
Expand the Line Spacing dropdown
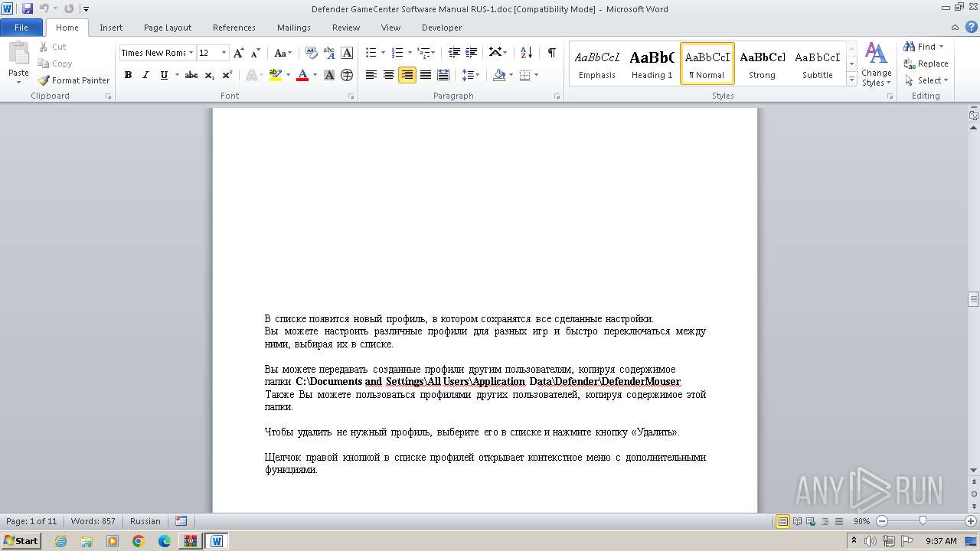471,75
